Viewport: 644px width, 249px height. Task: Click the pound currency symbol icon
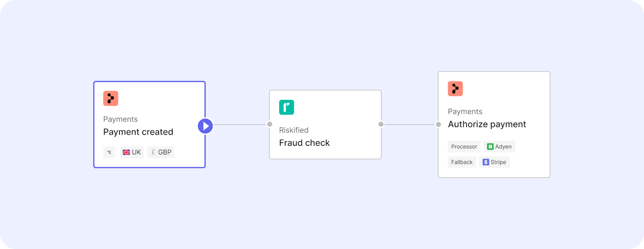[153, 152]
